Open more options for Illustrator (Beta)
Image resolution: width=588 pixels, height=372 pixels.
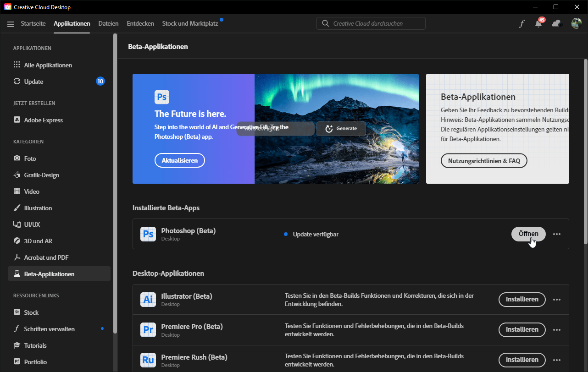tap(557, 300)
